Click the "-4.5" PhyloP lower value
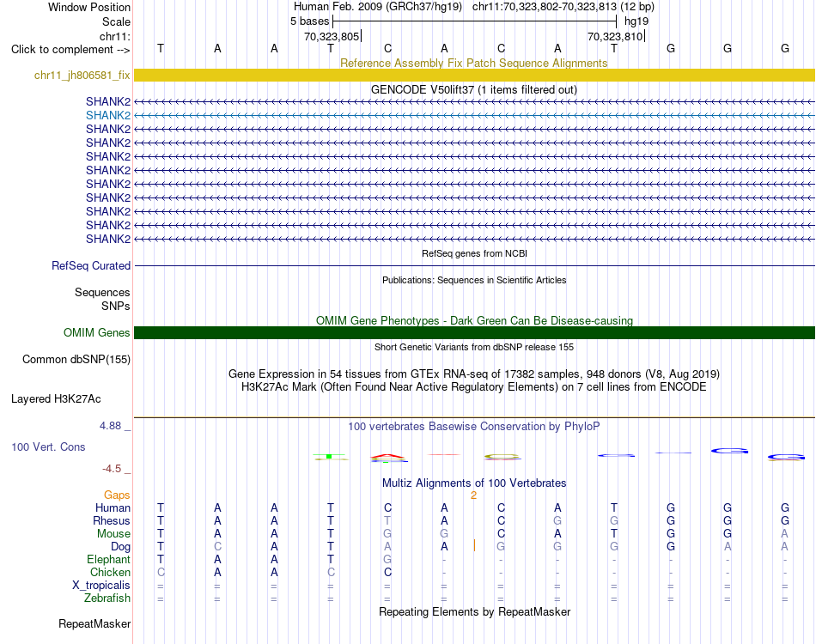The height and width of the screenshot is (644, 816). point(112,469)
